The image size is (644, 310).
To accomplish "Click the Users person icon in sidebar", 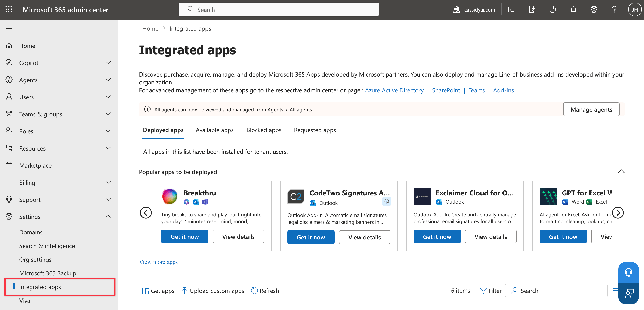I will point(9,97).
